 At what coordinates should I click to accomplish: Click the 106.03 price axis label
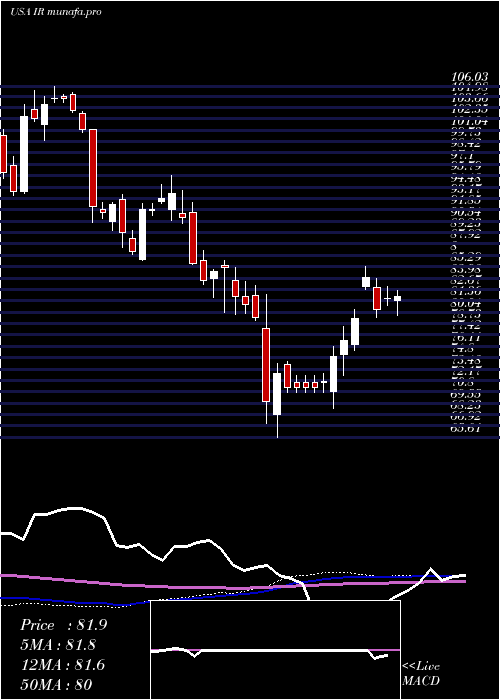point(469,78)
